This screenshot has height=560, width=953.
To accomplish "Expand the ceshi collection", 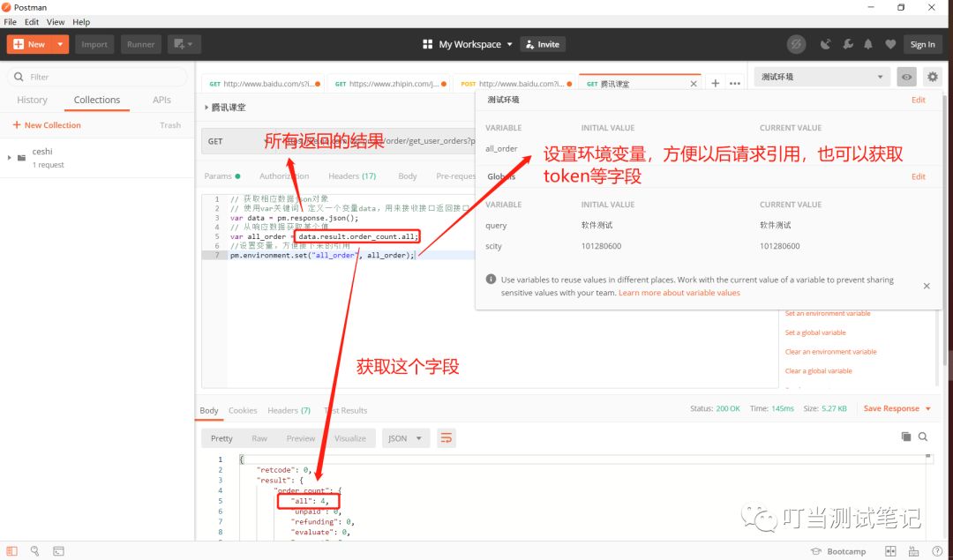I will 9,158.
